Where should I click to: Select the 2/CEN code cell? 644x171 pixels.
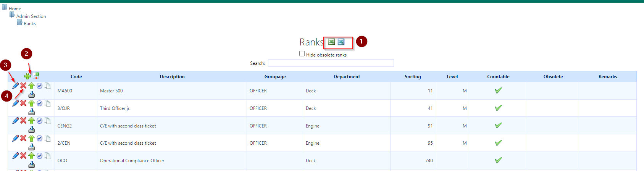pyautogui.click(x=76, y=143)
